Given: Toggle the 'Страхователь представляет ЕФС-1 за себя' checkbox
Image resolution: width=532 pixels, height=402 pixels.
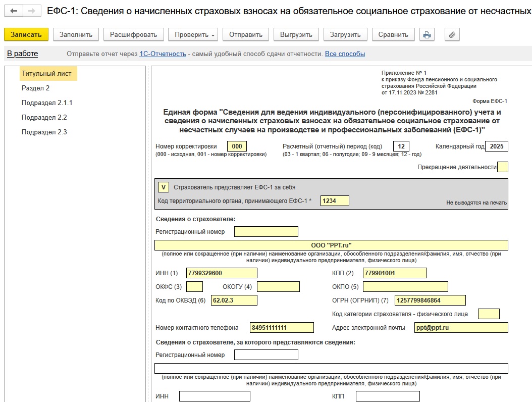Looking at the screenshot, I should (x=163, y=187).
